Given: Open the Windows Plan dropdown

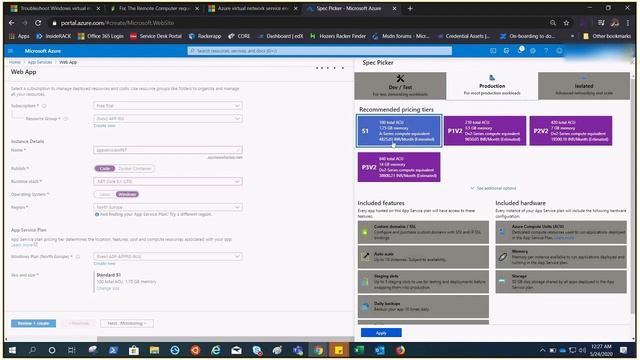Looking at the screenshot, I should pyautogui.click(x=168, y=256).
